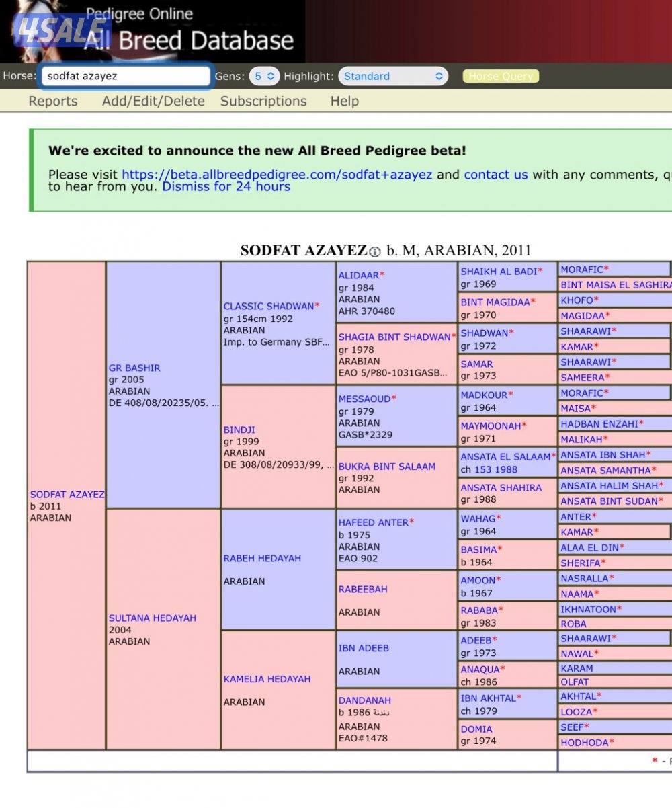
Task: Open the MESSAOUD horse link
Action: [x=364, y=399]
